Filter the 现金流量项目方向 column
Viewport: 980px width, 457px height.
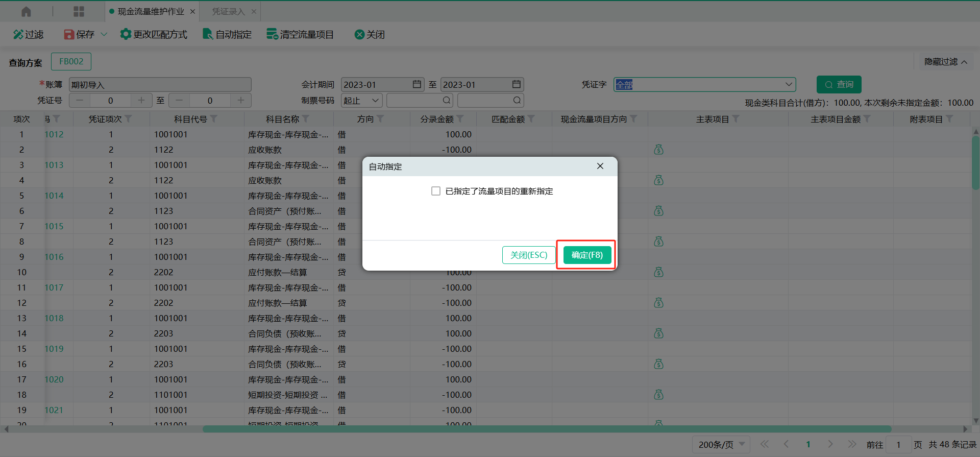coord(633,119)
